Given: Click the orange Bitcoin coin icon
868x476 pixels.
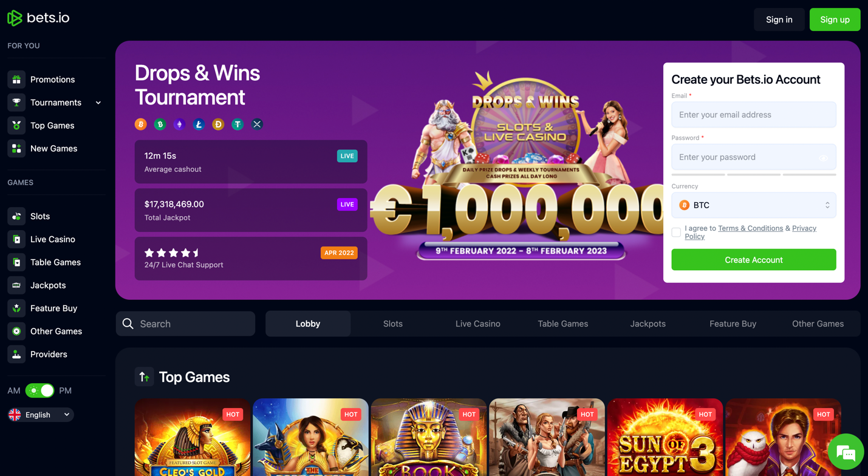Looking at the screenshot, I should (x=141, y=124).
